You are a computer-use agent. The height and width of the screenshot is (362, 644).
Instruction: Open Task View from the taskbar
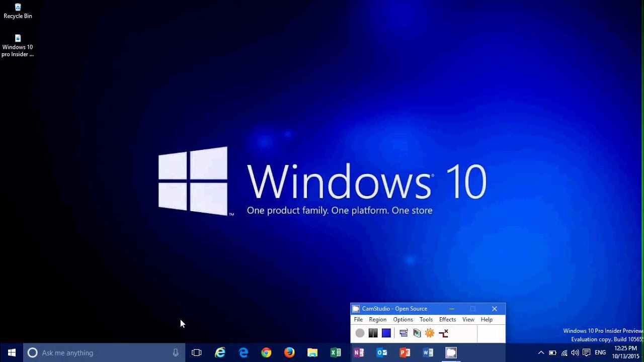(x=197, y=352)
